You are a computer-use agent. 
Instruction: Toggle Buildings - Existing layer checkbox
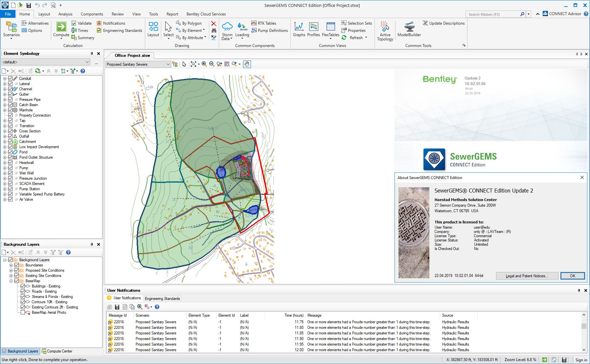pos(23,286)
